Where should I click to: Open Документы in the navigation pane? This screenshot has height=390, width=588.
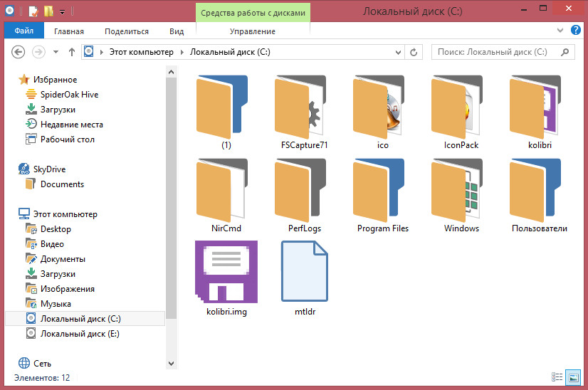coord(63,259)
